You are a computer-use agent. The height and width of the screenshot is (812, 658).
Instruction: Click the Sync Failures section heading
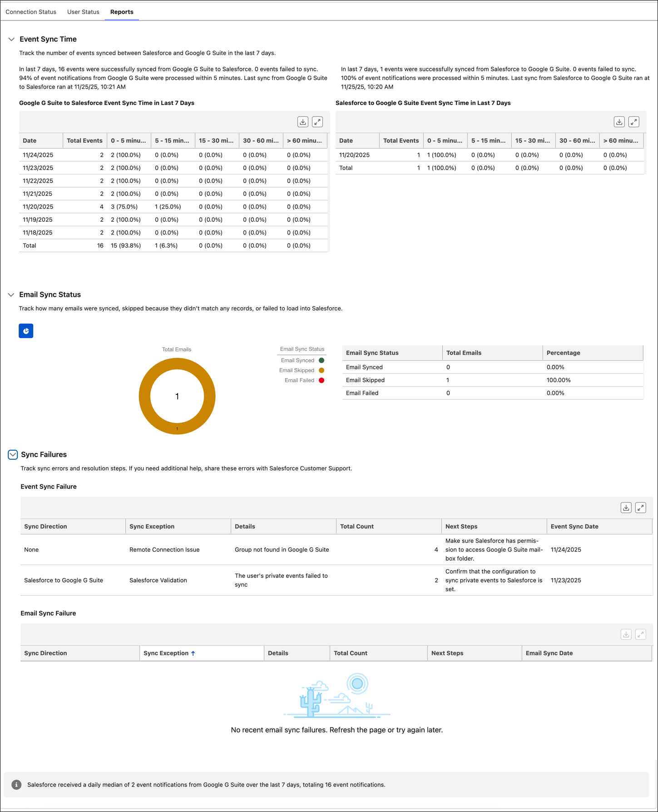tap(44, 455)
